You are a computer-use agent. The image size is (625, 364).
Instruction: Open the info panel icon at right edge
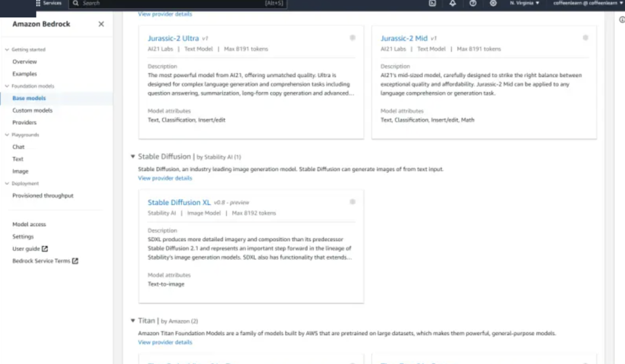(x=622, y=20)
